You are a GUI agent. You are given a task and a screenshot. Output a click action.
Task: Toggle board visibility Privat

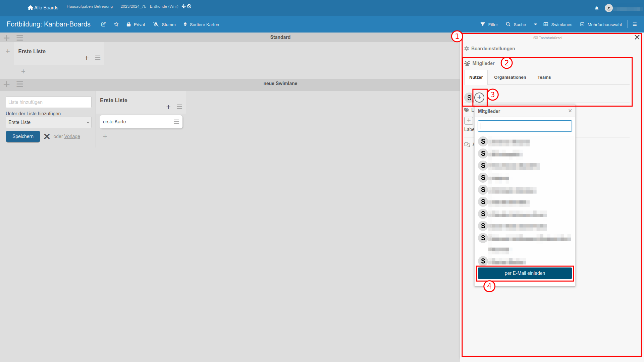point(136,24)
